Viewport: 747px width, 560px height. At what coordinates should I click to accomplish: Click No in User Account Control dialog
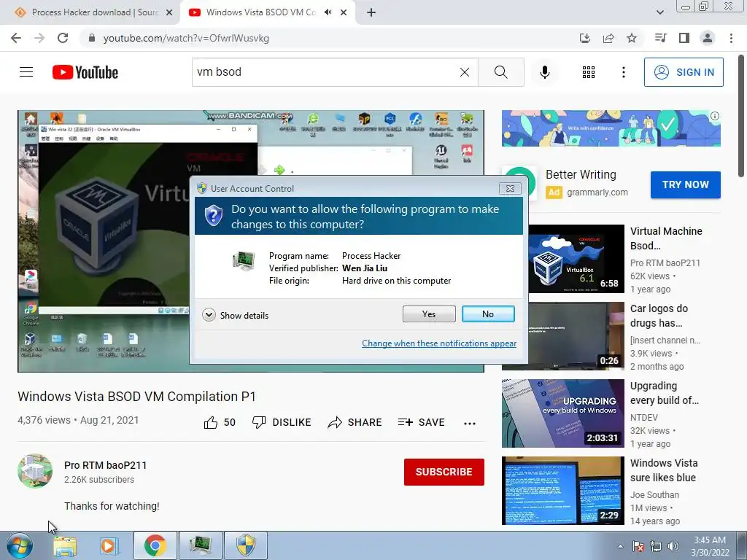[488, 314]
